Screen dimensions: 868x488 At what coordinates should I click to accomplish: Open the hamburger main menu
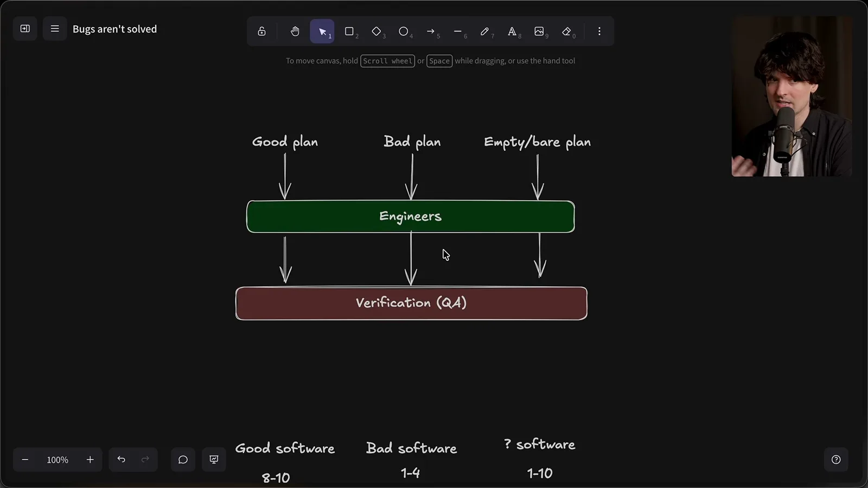tap(55, 29)
